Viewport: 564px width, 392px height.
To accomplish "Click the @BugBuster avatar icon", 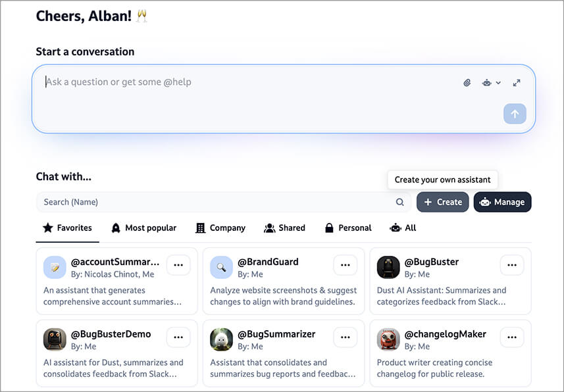I will point(388,268).
